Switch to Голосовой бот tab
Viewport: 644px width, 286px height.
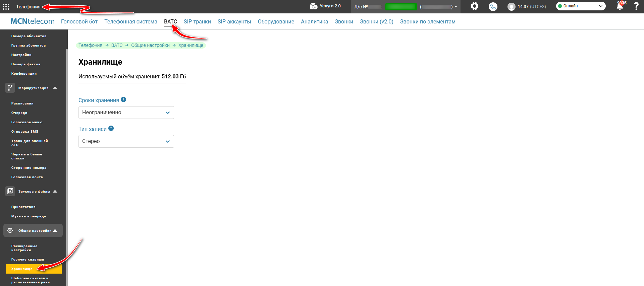(79, 21)
